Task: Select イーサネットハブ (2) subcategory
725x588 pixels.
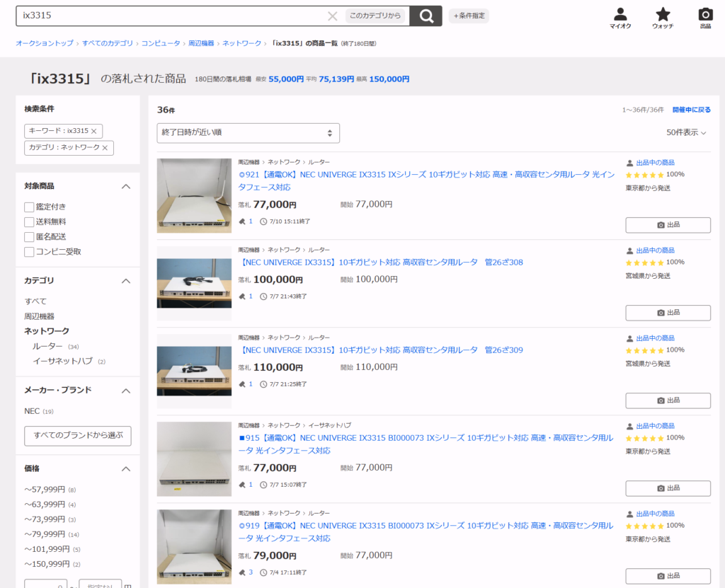Action: 69,361
